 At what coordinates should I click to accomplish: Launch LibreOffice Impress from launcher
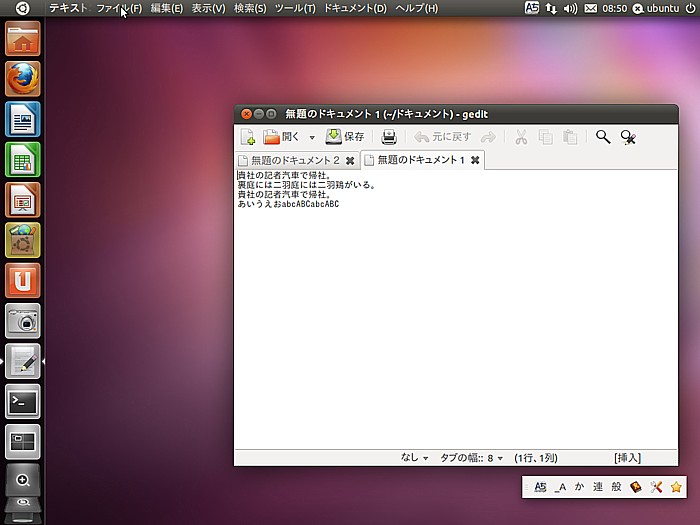click(x=23, y=200)
